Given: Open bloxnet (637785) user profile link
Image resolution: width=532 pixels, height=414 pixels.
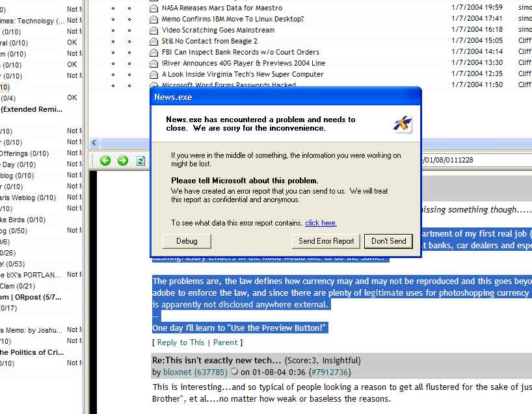Looking at the screenshot, I should click(195, 372).
